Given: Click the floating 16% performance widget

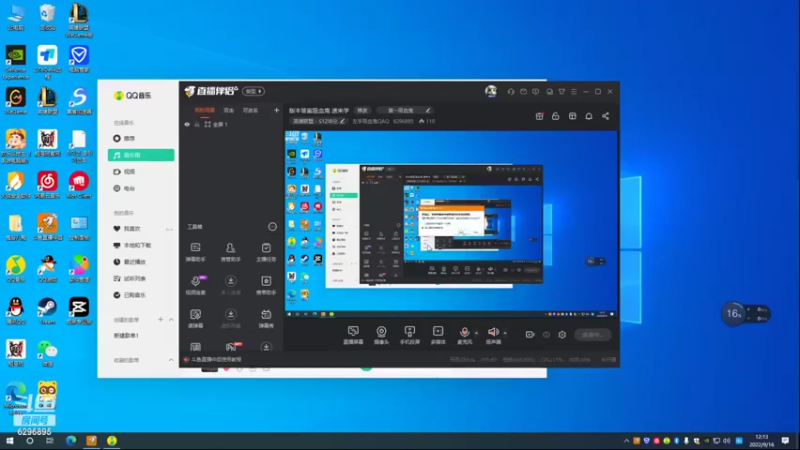Looking at the screenshot, I should click(745, 314).
